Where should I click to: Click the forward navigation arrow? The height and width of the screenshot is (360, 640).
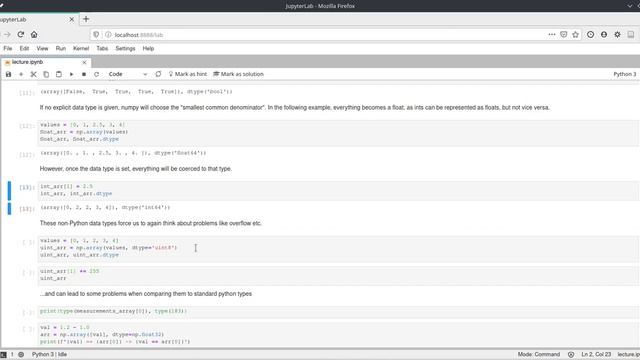(7, 35)
